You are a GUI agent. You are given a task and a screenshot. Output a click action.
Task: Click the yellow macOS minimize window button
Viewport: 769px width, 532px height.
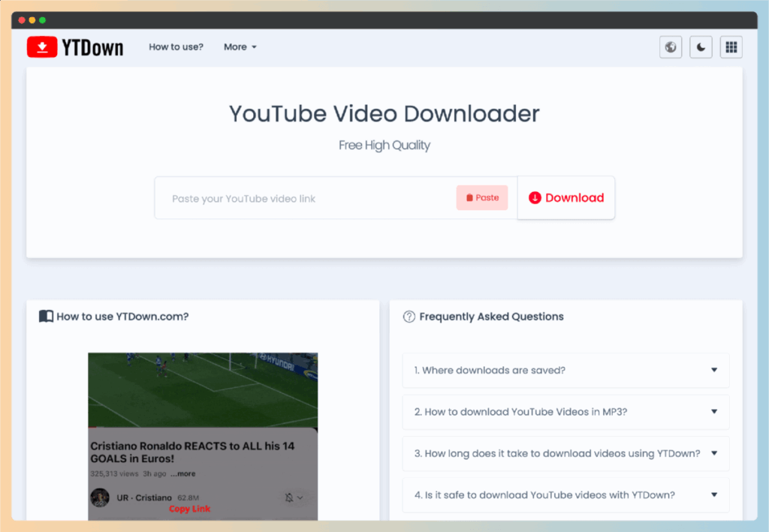[x=32, y=20]
